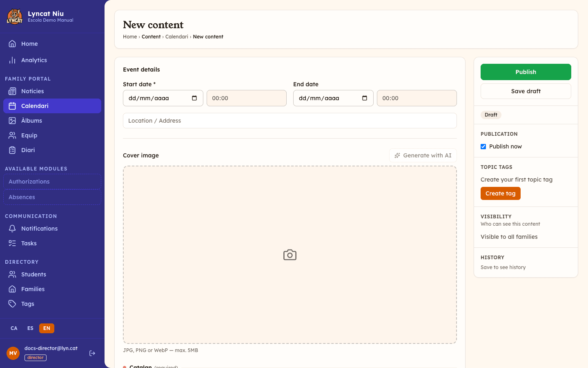
Task: Click Generate with AI button
Action: pos(423,155)
